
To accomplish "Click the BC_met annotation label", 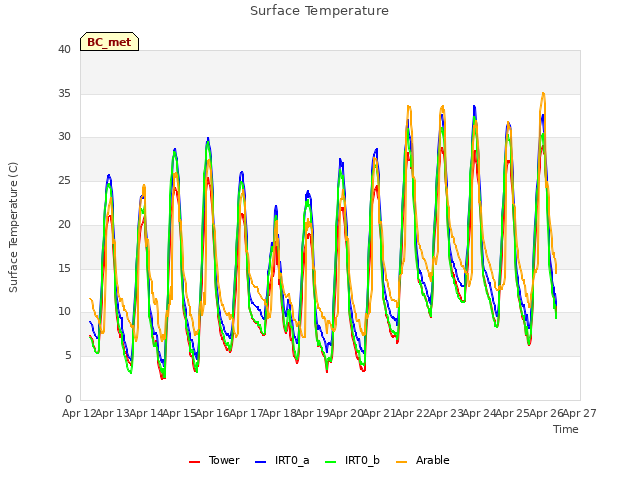I will pos(109,42).
